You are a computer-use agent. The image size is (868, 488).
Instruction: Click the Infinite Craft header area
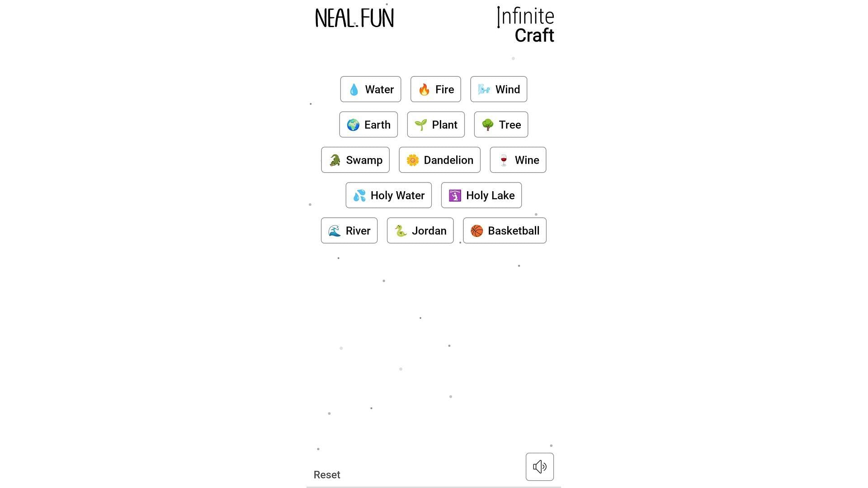524,25
